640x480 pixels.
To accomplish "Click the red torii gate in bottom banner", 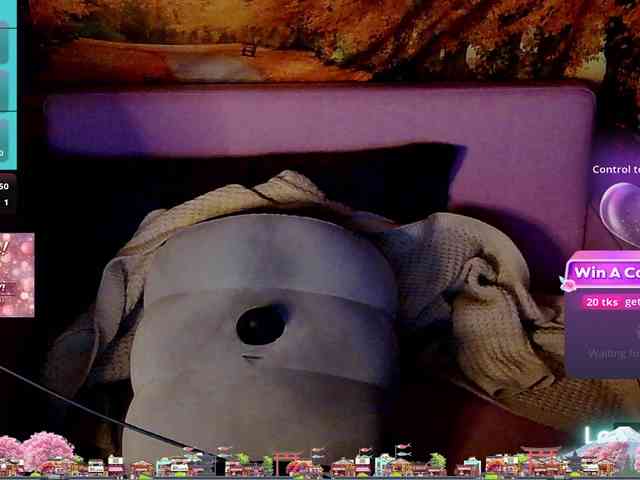I will pyautogui.click(x=286, y=462).
